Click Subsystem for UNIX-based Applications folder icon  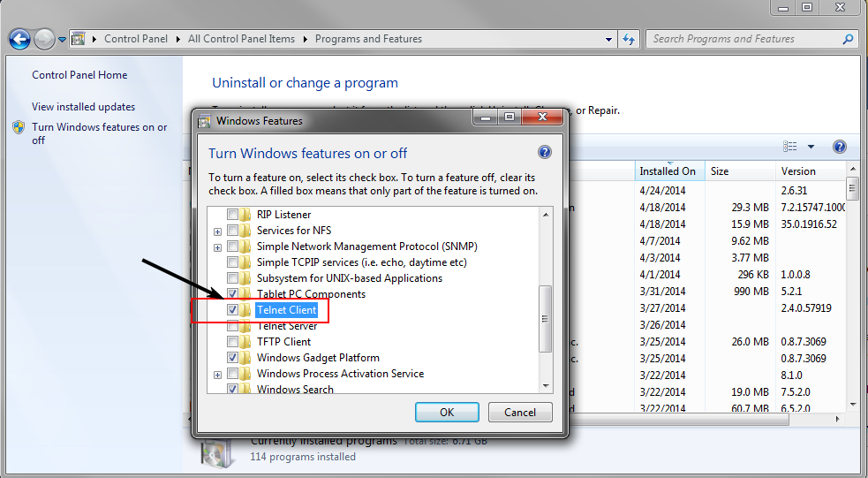[x=245, y=278]
